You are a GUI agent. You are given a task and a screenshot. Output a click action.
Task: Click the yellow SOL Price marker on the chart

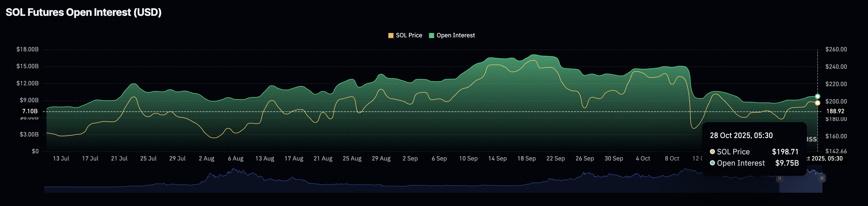[x=817, y=103]
